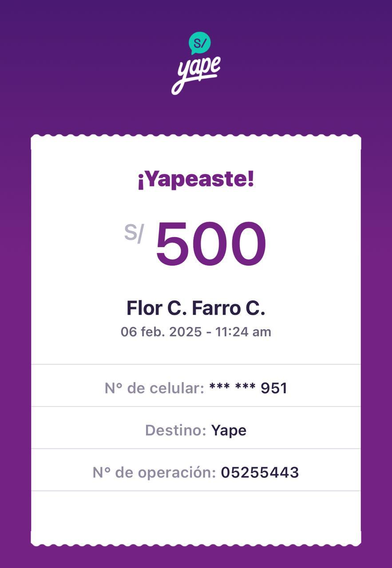
Task: Select the 11:24 am timestamp
Action: [243, 331]
